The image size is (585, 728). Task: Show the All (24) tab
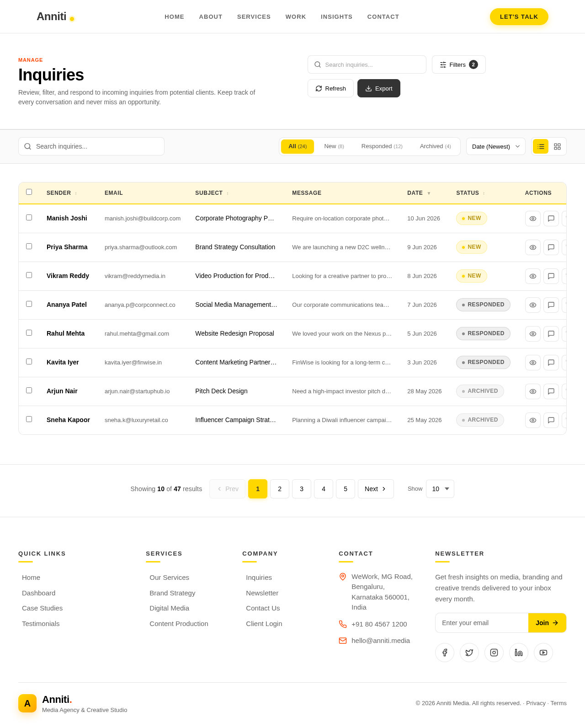tap(298, 146)
